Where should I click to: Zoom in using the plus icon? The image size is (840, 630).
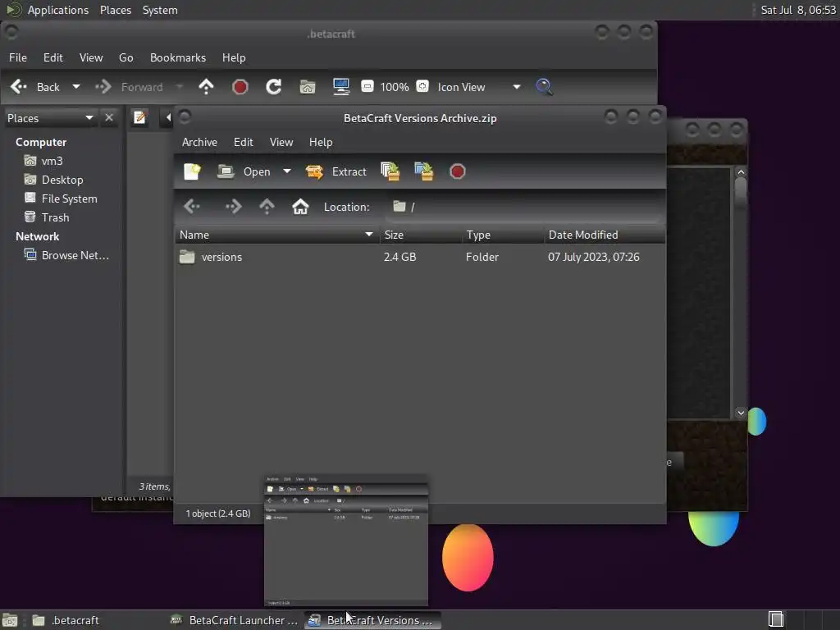422,86
